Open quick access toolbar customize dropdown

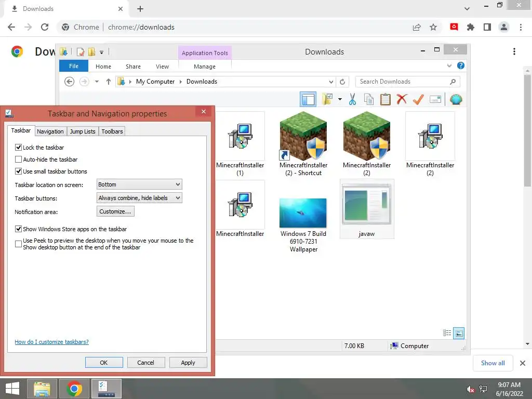(101, 52)
